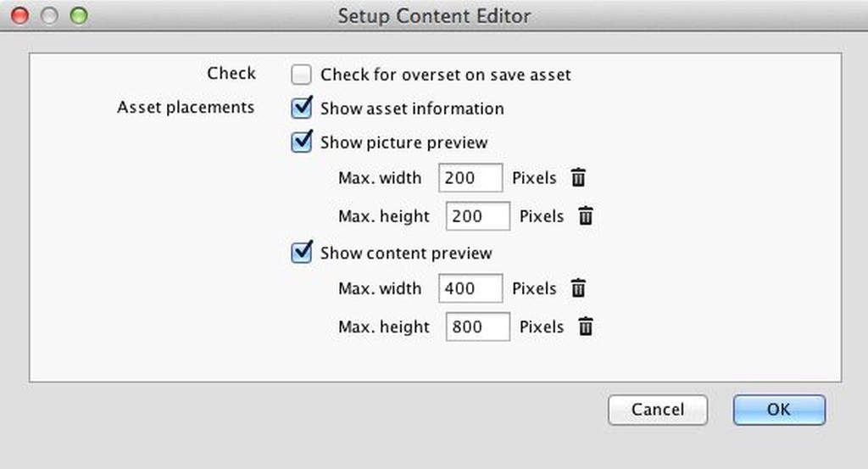Toggle the Show picture preview checkbox
This screenshot has width=868, height=469.
(302, 142)
